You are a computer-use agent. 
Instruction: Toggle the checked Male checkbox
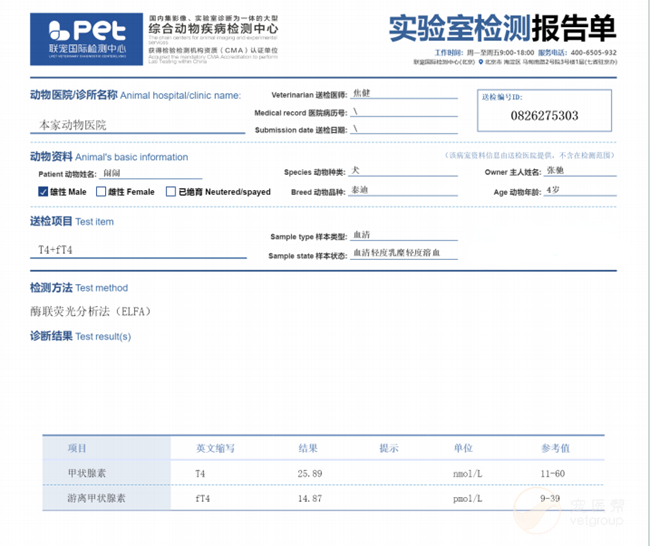42,191
